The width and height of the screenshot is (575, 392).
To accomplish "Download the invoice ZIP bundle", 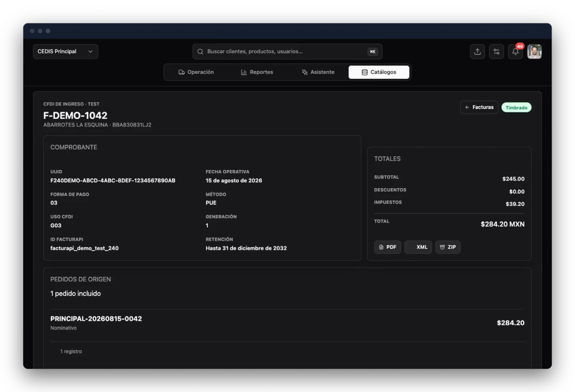I will tap(448, 247).
